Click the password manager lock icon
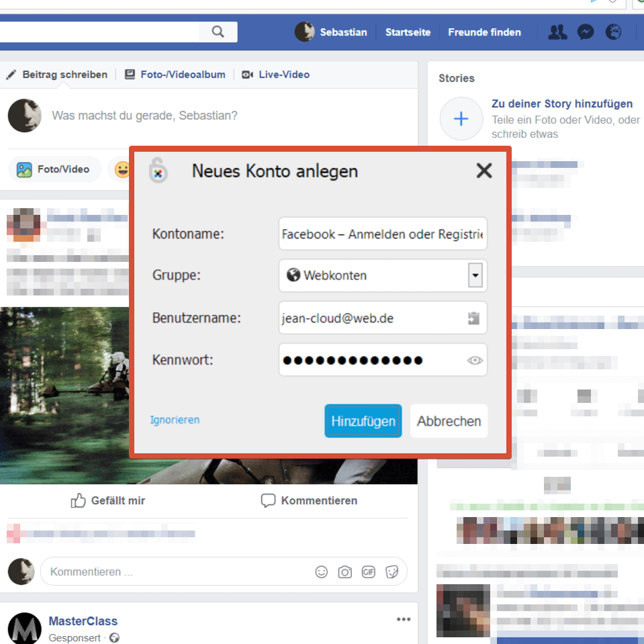 point(158,170)
